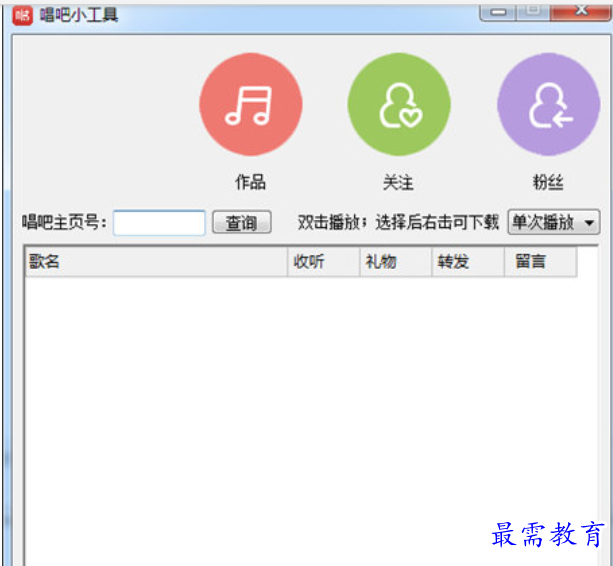Image resolution: width=613 pixels, height=566 pixels.
Task: Click the 唱吧 app logo in title bar
Action: click(x=22, y=16)
